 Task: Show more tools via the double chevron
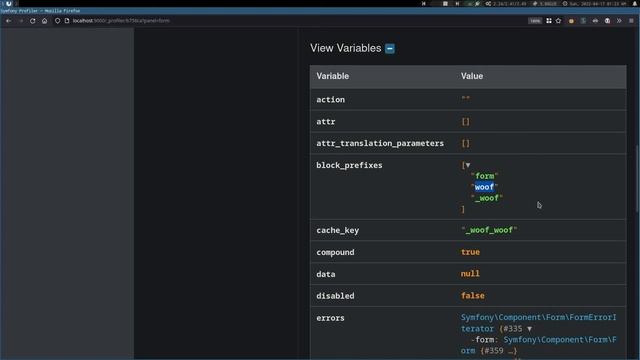click(619, 21)
